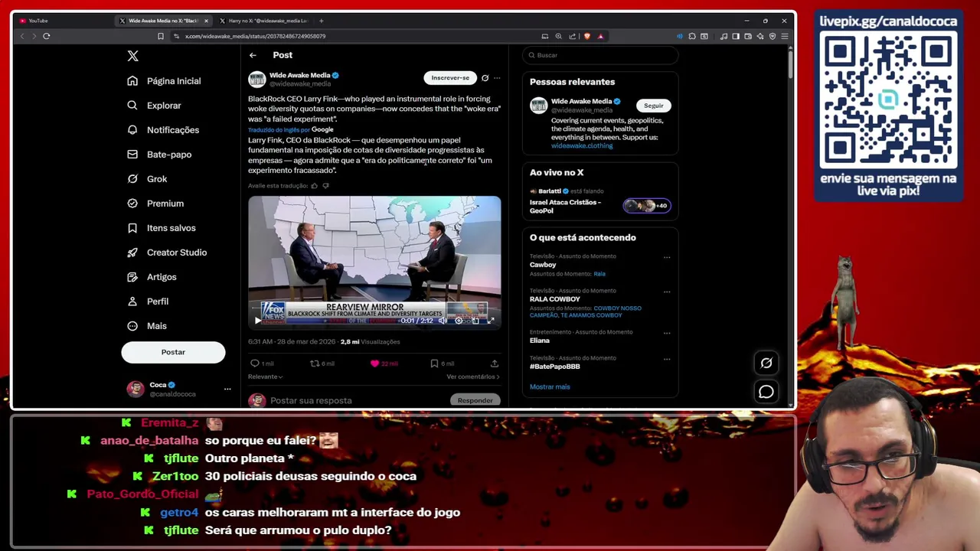
Task: Click the Responder button
Action: (x=475, y=400)
